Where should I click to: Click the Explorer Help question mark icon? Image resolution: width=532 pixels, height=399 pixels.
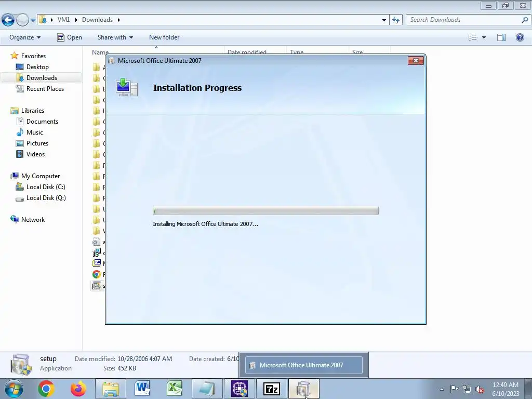coord(520,37)
